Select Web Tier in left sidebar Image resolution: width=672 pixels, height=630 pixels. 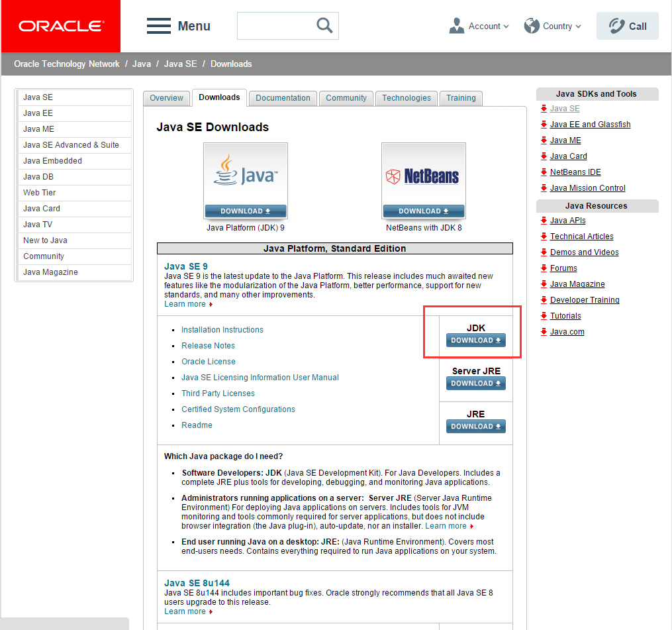(73, 193)
